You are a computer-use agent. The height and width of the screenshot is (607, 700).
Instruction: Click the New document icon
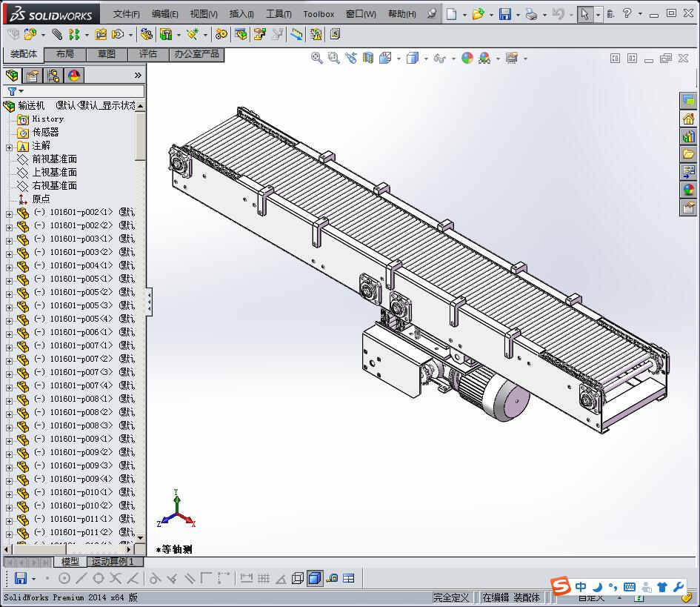451,14
